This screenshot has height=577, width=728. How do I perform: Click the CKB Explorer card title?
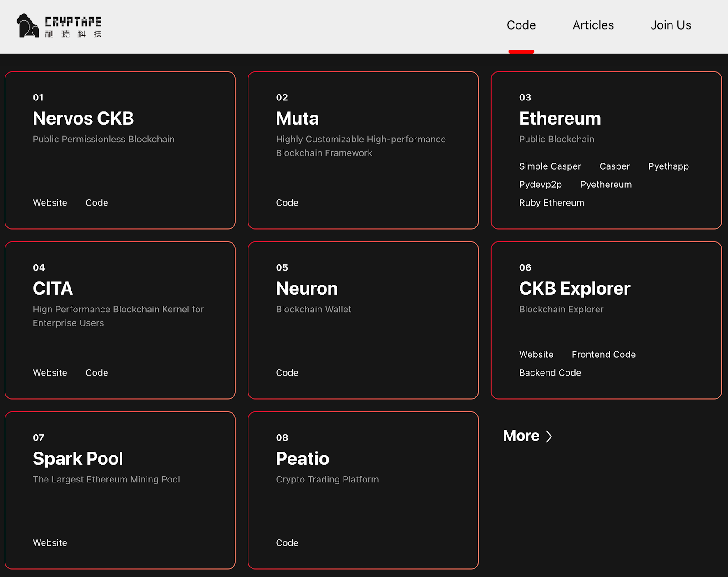click(575, 289)
